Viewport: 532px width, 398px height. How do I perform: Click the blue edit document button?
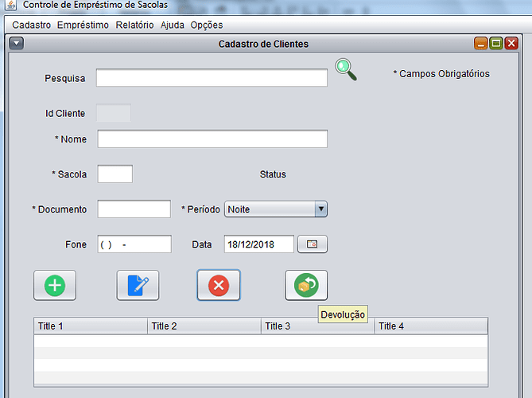pyautogui.click(x=138, y=285)
